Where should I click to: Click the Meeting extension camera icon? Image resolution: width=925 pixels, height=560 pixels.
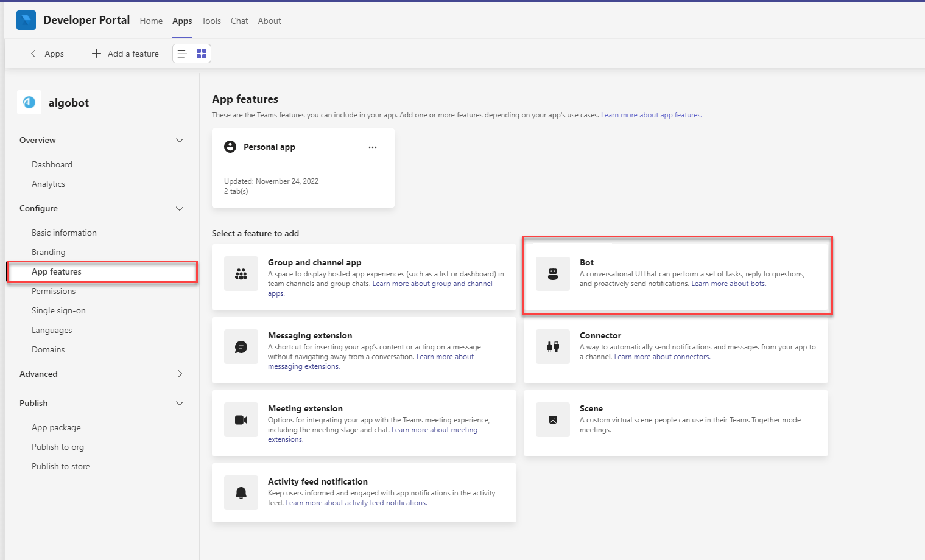click(x=241, y=420)
